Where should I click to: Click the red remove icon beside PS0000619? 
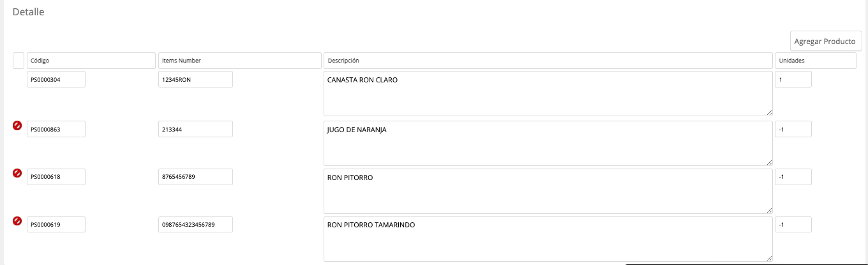[17, 221]
